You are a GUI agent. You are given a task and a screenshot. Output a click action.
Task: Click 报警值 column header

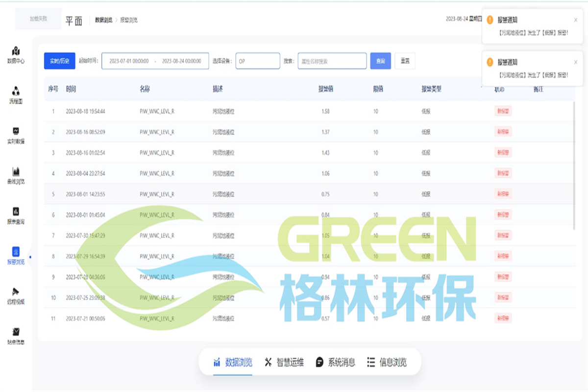(x=326, y=89)
